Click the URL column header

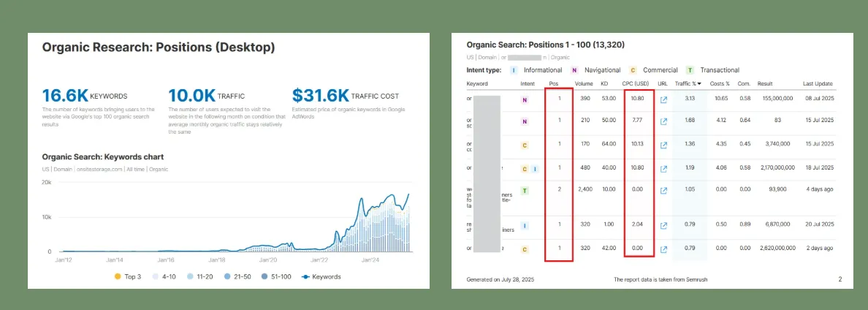(663, 83)
